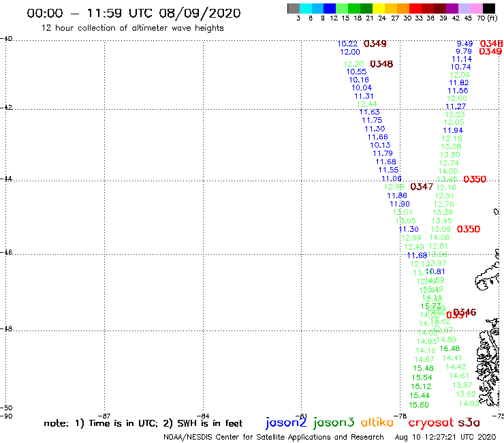Click the dark red 's3a' legend label

tap(469, 423)
